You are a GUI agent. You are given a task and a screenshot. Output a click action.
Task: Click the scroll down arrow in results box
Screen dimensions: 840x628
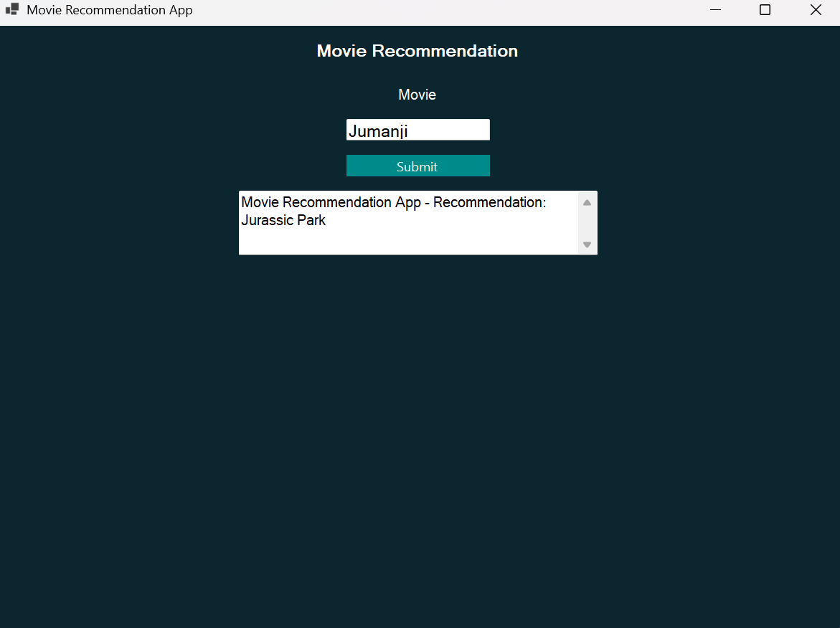pyautogui.click(x=587, y=244)
